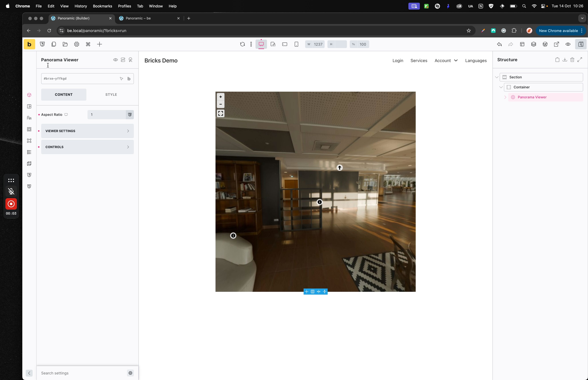588x380 pixels.
Task: Click the undo arrow icon
Action: [x=499, y=44]
